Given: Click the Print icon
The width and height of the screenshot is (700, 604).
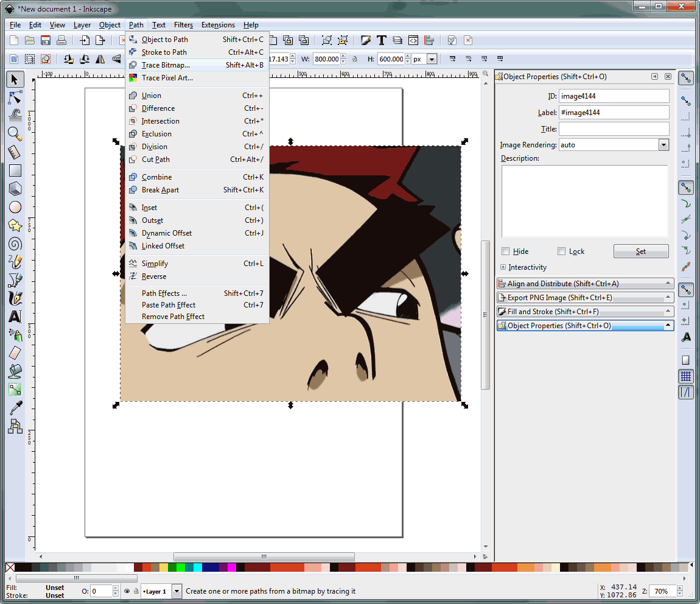Looking at the screenshot, I should click(61, 40).
